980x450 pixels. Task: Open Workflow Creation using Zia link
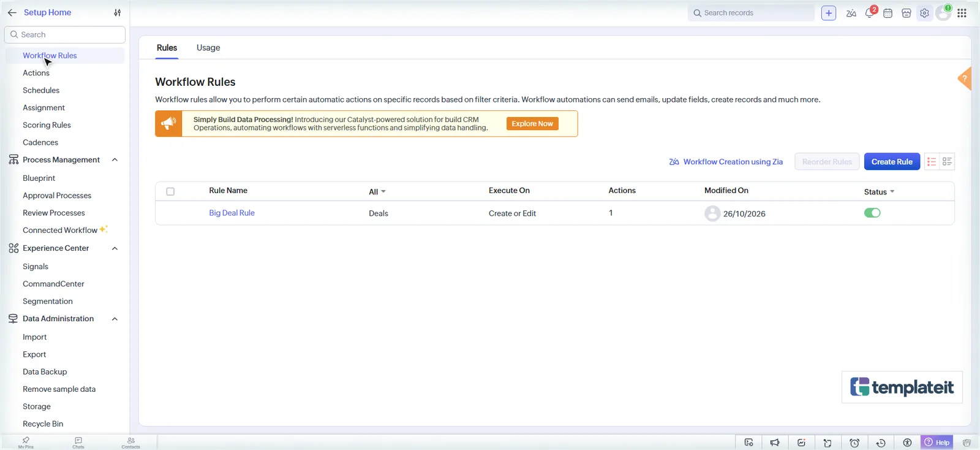[x=726, y=162]
